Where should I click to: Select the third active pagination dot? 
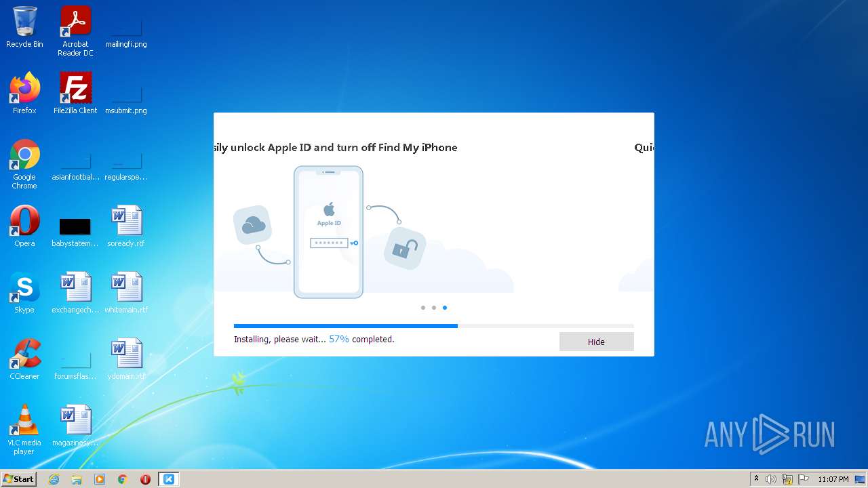click(445, 308)
